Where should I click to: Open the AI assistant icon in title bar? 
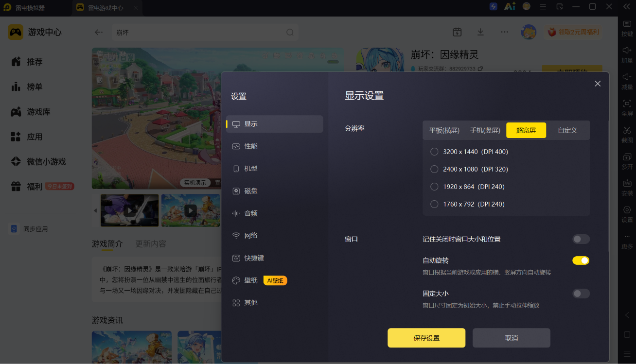[510, 7]
